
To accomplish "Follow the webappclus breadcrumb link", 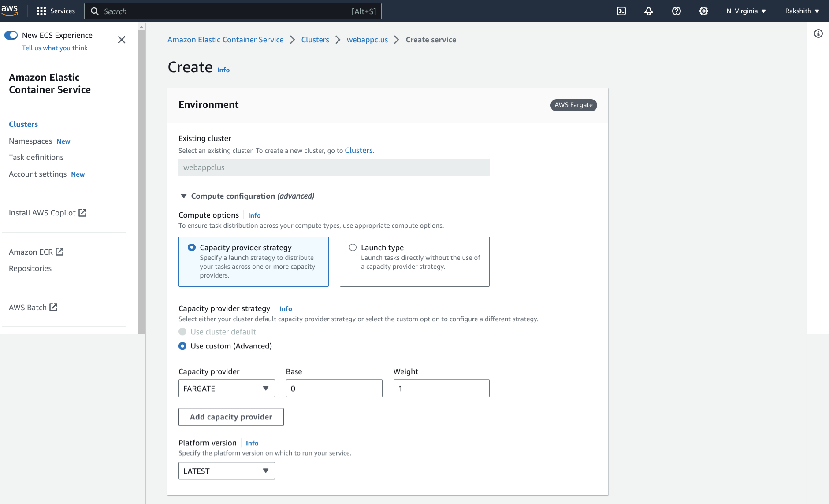I will pyautogui.click(x=367, y=40).
